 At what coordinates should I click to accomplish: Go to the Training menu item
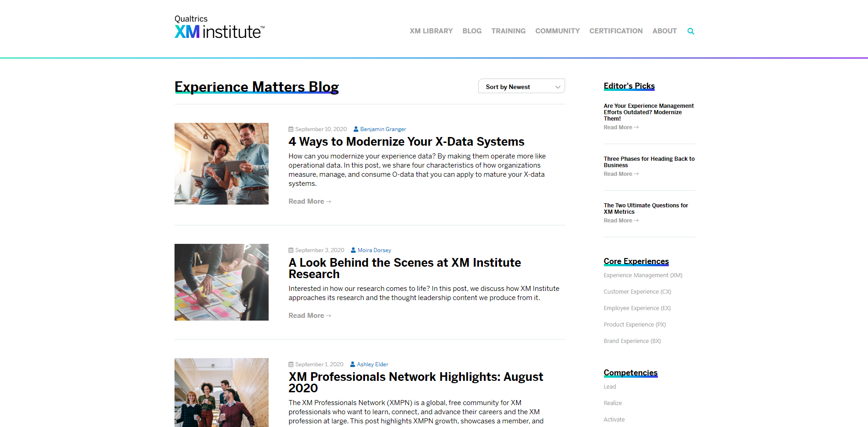508,31
